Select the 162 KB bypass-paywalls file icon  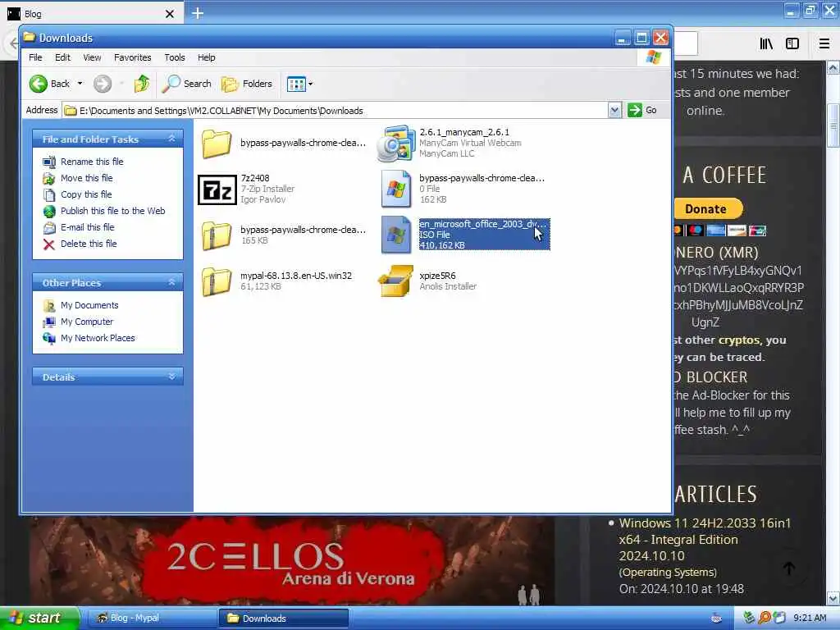click(x=396, y=189)
